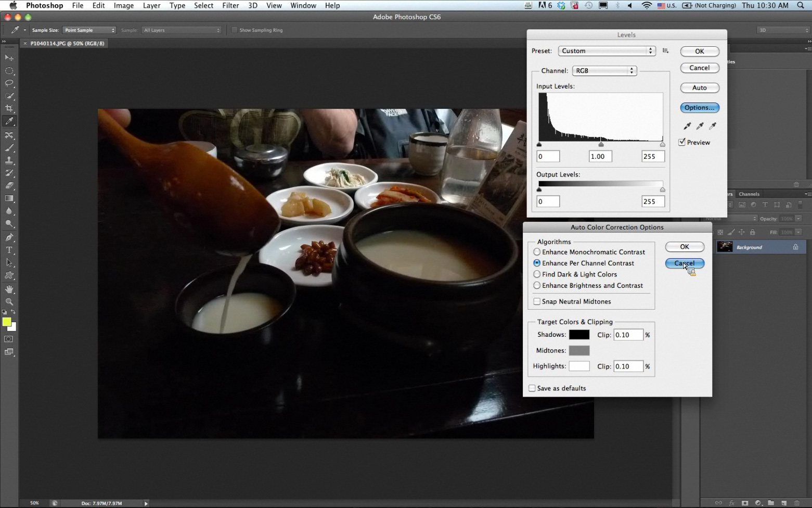
Task: Click the black point eyedropper in Levels
Action: (687, 126)
